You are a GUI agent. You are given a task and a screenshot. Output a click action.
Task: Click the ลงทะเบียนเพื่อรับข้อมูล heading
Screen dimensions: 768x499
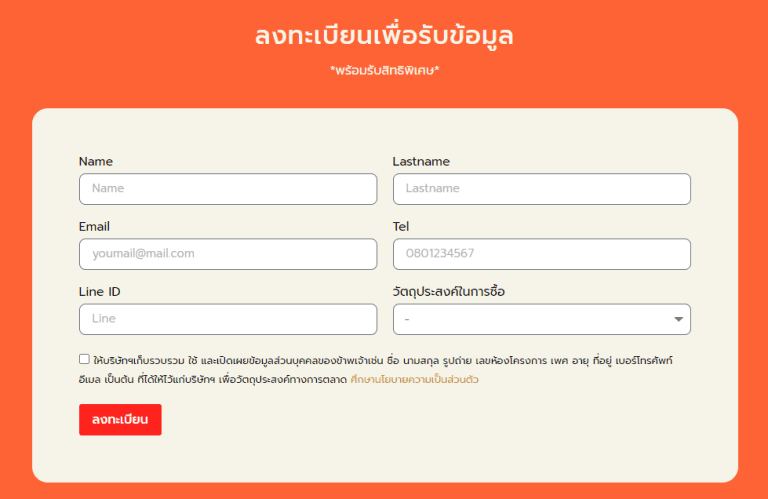[x=384, y=36]
